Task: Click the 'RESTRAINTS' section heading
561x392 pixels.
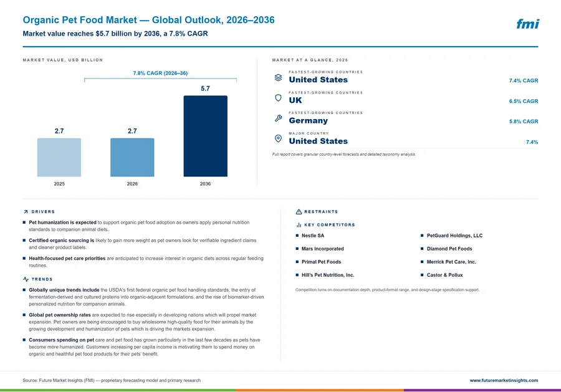Action: 321,212
